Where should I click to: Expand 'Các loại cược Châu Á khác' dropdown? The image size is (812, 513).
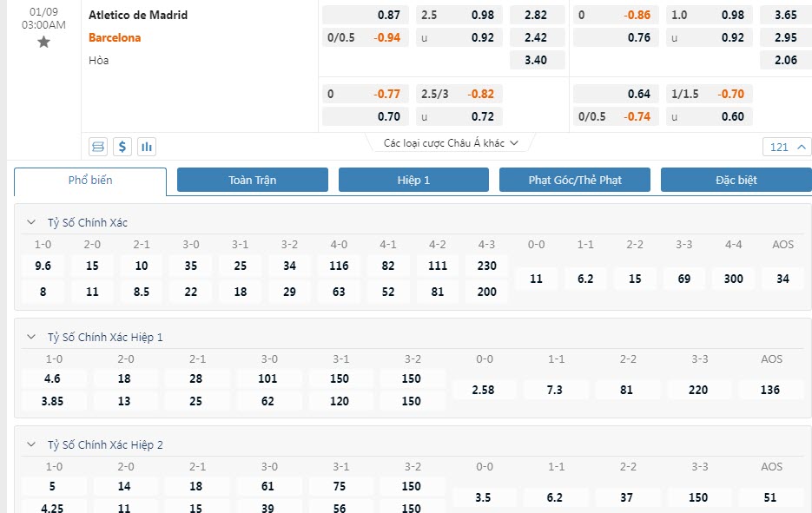tap(451, 143)
